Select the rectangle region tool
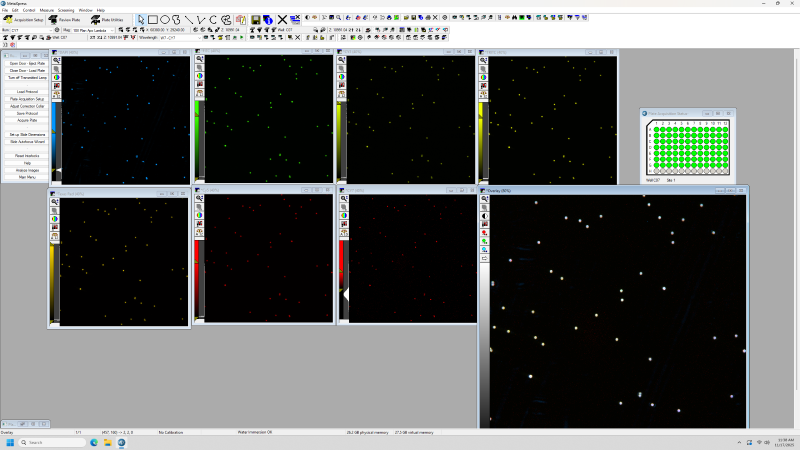 coord(153,19)
